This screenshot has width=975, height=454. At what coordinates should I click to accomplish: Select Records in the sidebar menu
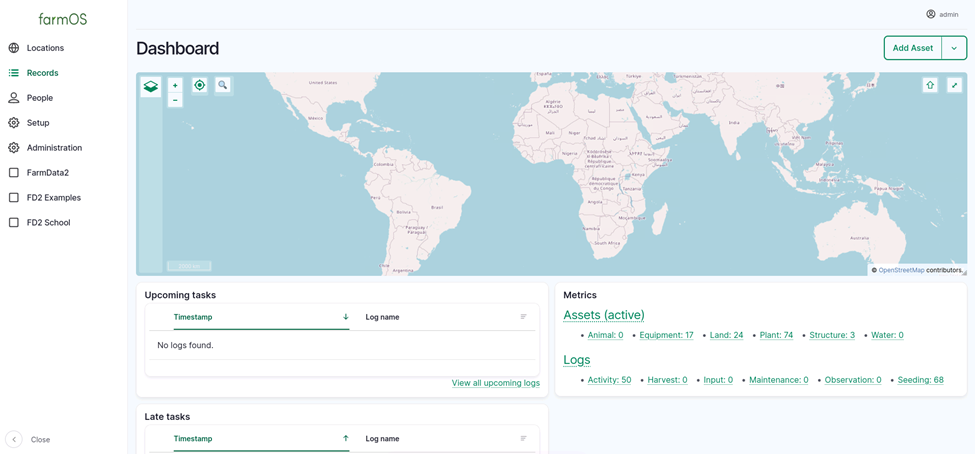42,73
